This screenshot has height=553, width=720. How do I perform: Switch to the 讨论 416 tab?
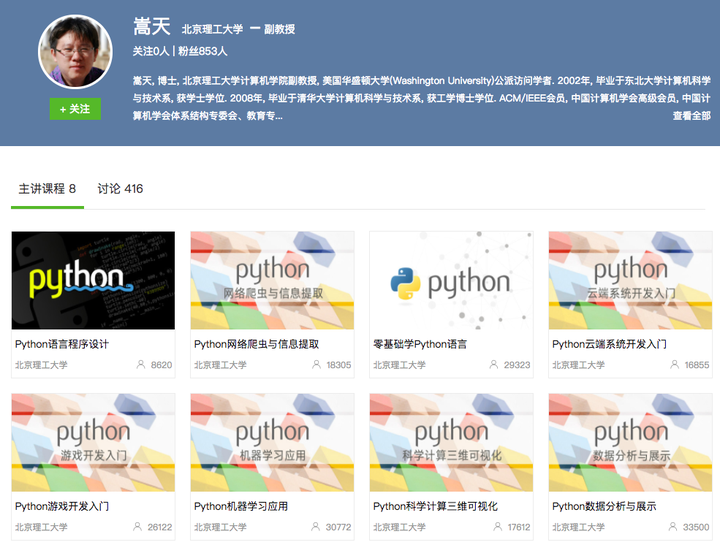coord(120,189)
